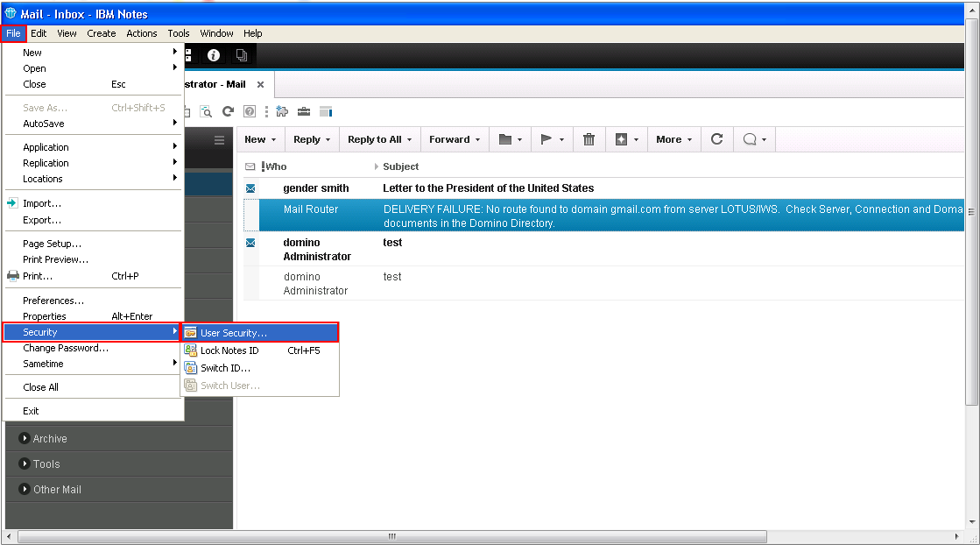Expand the Archive section in the sidebar
Screen dimensions: 980x545
tap(50, 438)
